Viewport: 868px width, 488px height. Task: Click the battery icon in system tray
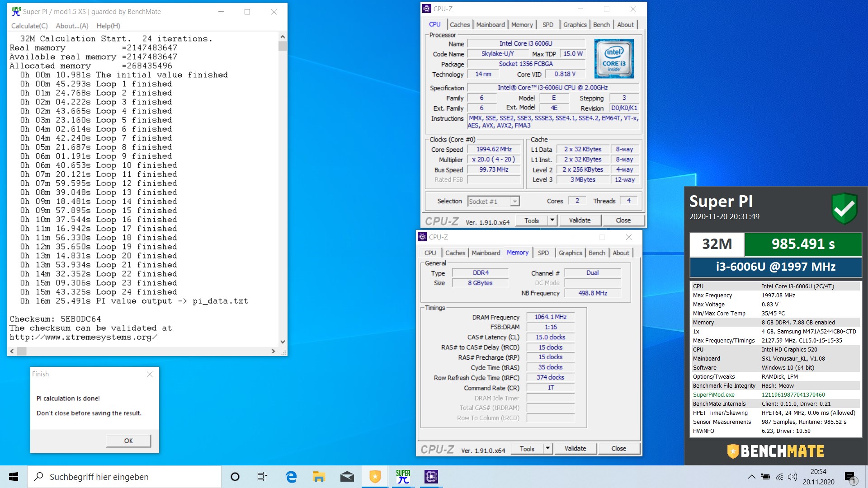(x=765, y=477)
